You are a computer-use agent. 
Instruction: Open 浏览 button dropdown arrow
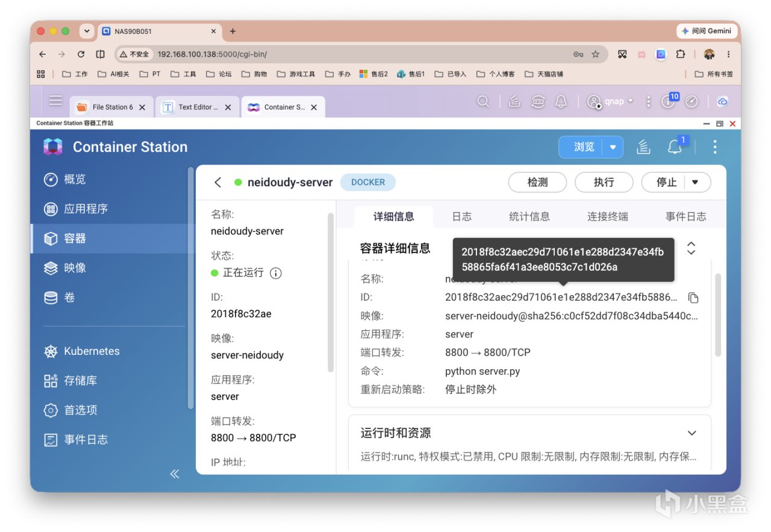click(x=613, y=147)
